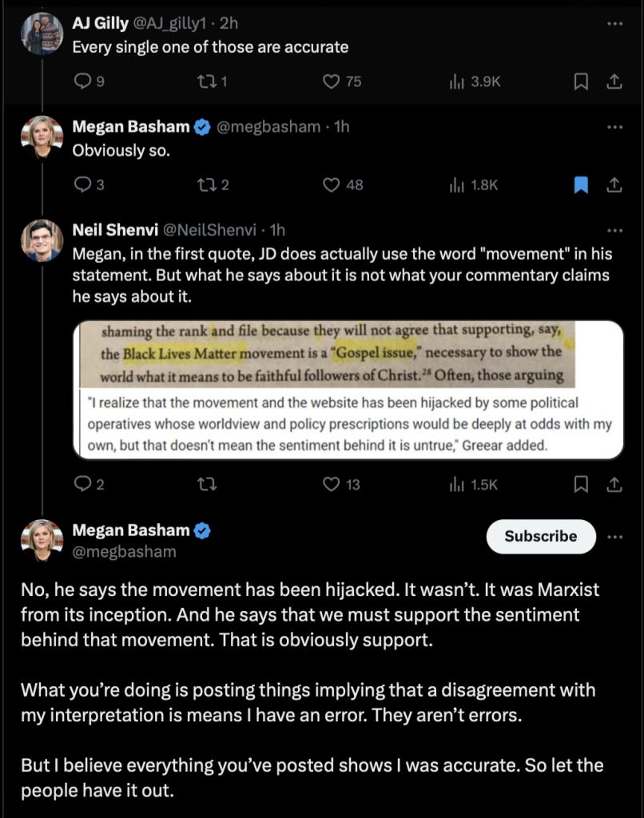The width and height of the screenshot is (644, 818).
Task: Remove bookmark on Megan Basham's 'Obviously so' tweet
Action: (x=581, y=185)
